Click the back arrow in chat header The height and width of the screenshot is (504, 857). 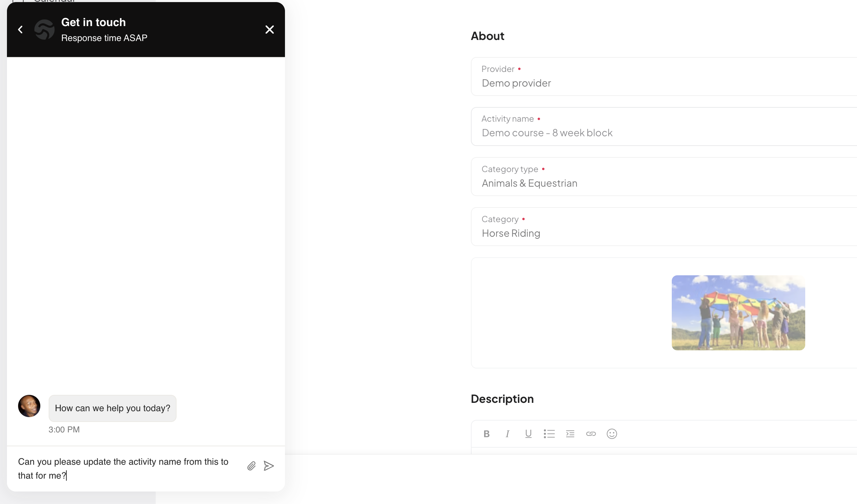pos(21,30)
